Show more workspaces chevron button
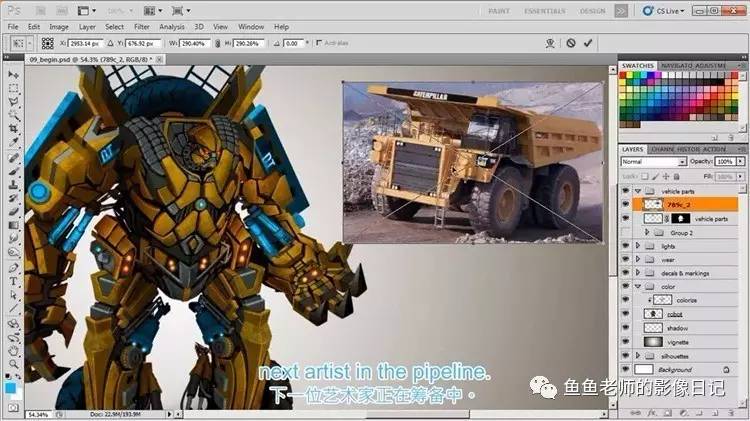Screen dimensions: 750x421 click(x=621, y=11)
